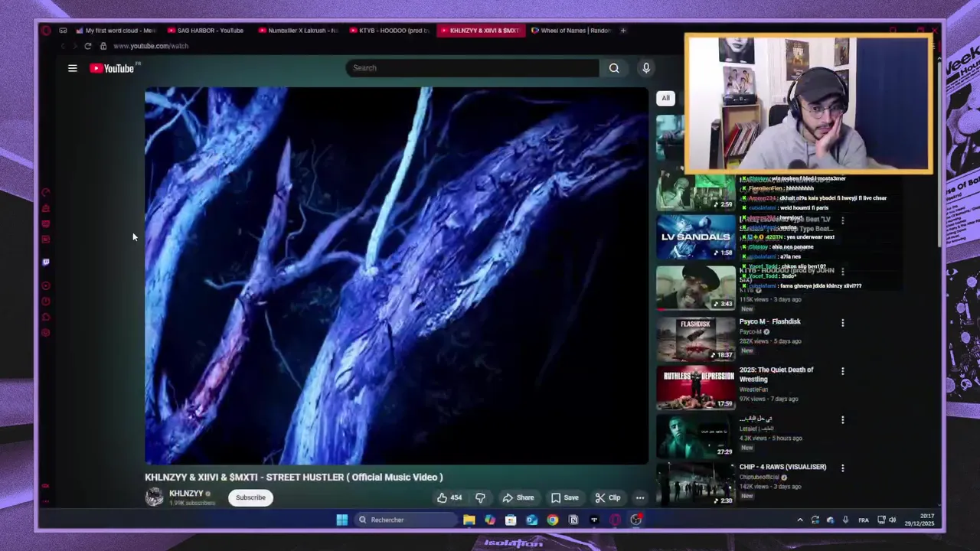Open KHLNZYY channel avatar
The height and width of the screenshot is (551, 980).
click(155, 497)
